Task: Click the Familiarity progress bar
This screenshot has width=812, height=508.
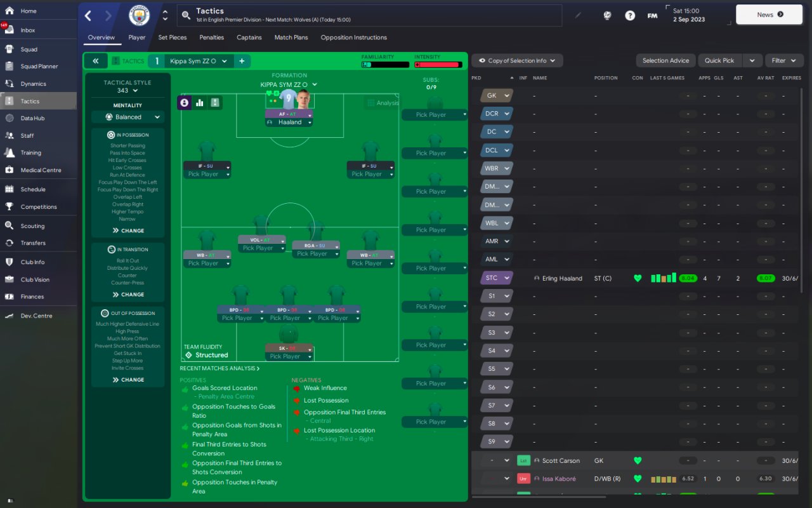Action: coord(385,65)
